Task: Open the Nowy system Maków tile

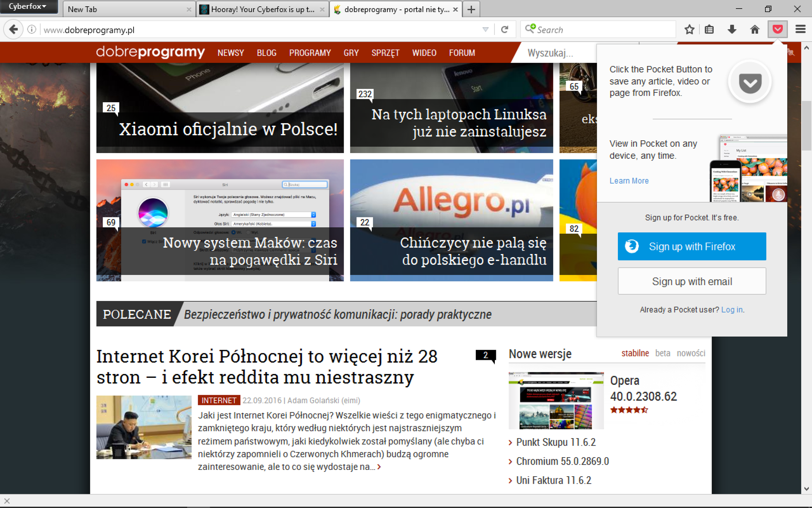Action: coord(220,220)
